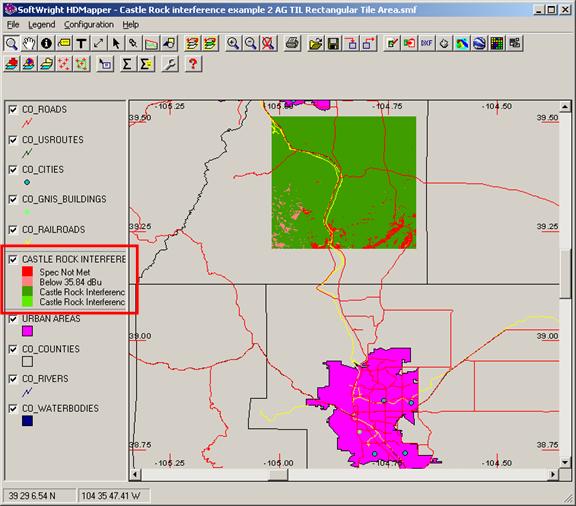
Task: Open the Configuration menu
Action: pyautogui.click(x=89, y=25)
